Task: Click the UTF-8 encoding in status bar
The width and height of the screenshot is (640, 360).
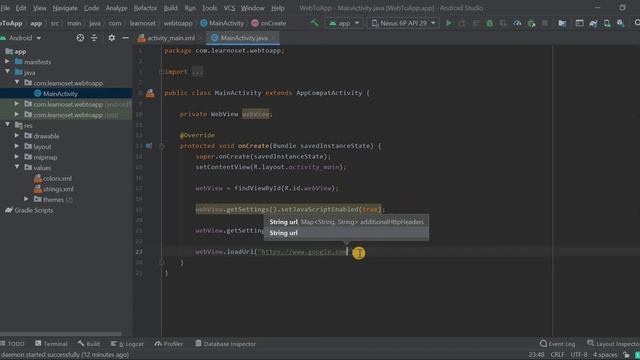Action: pos(579,354)
